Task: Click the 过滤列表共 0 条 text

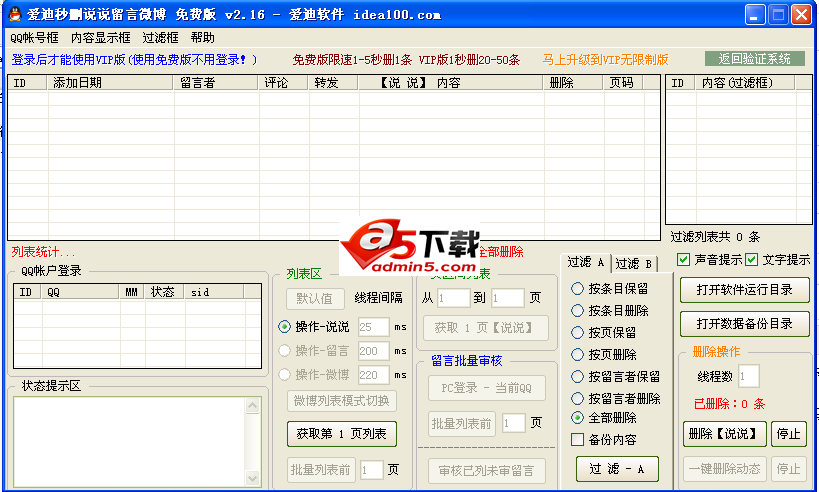Action: coord(715,237)
